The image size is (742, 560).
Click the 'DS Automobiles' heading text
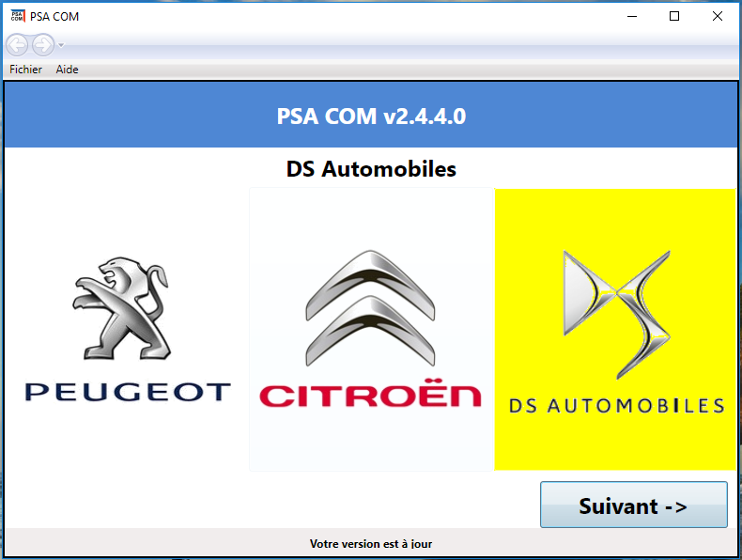point(372,169)
